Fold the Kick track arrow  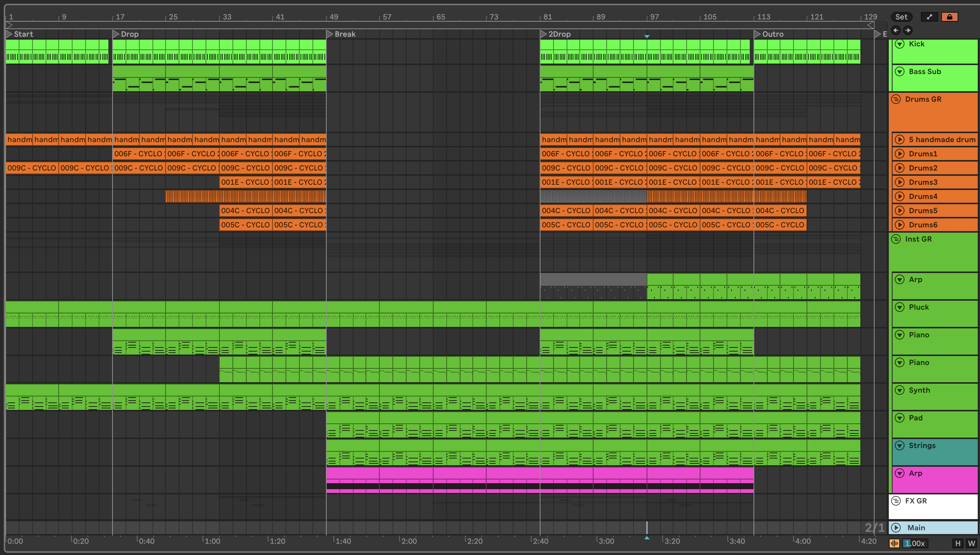click(x=900, y=44)
